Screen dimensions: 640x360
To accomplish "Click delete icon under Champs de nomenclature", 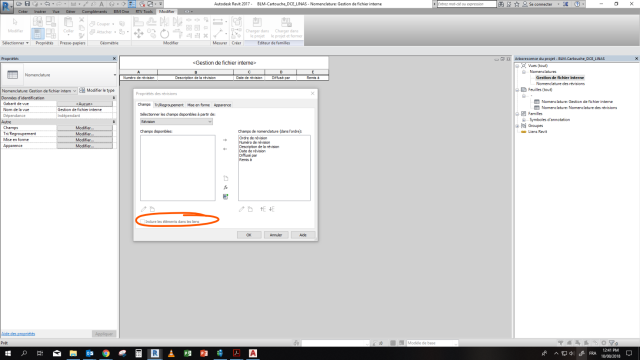I will (x=250, y=209).
